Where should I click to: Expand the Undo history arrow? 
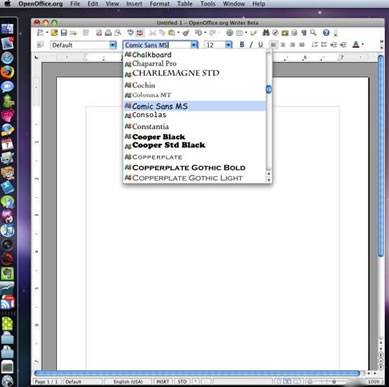205,33
